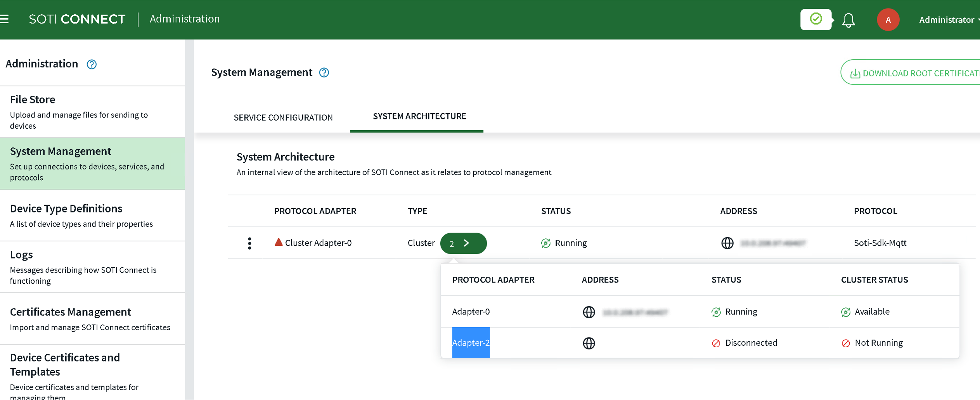Open the three-dot menu for Cluster Adapter-0
Screen dimensions: 980x400
pos(249,243)
